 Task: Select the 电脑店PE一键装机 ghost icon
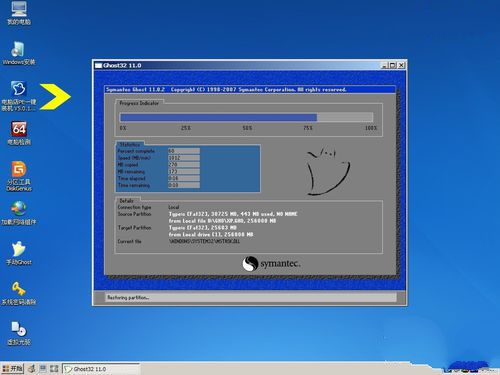coord(19,96)
